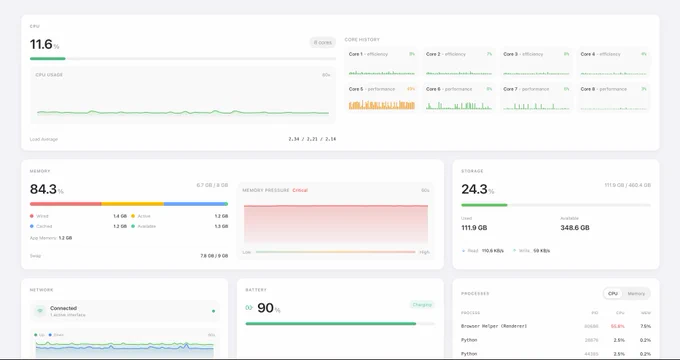
Task: Click the 11.6% CPU usage value
Action: [44, 44]
